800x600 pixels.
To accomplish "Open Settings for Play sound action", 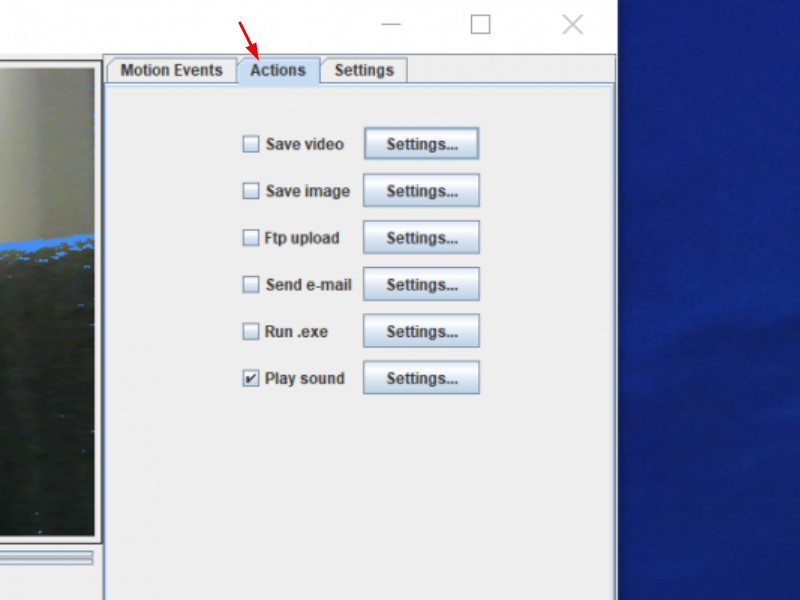I will coord(421,377).
